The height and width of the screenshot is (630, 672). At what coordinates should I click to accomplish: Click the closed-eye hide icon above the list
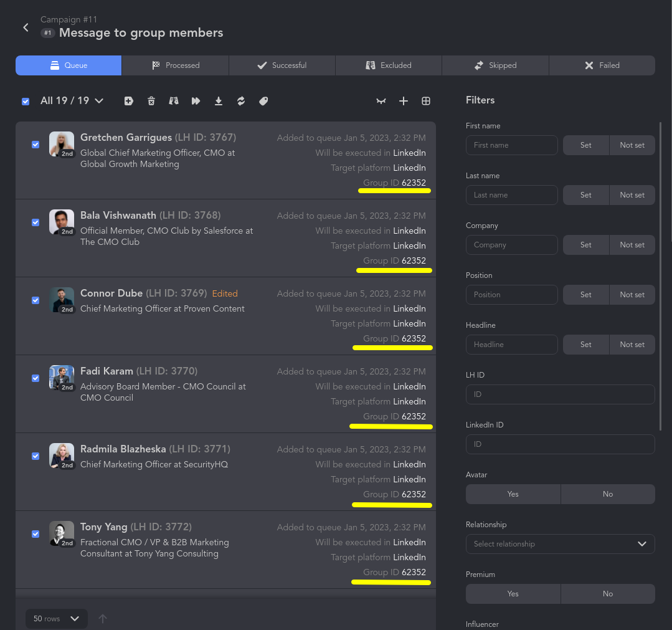click(x=381, y=101)
